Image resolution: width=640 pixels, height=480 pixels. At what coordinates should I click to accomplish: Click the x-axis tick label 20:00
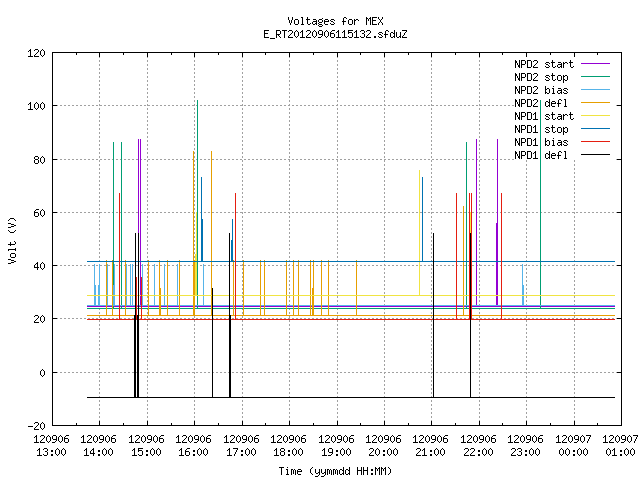[383, 453]
